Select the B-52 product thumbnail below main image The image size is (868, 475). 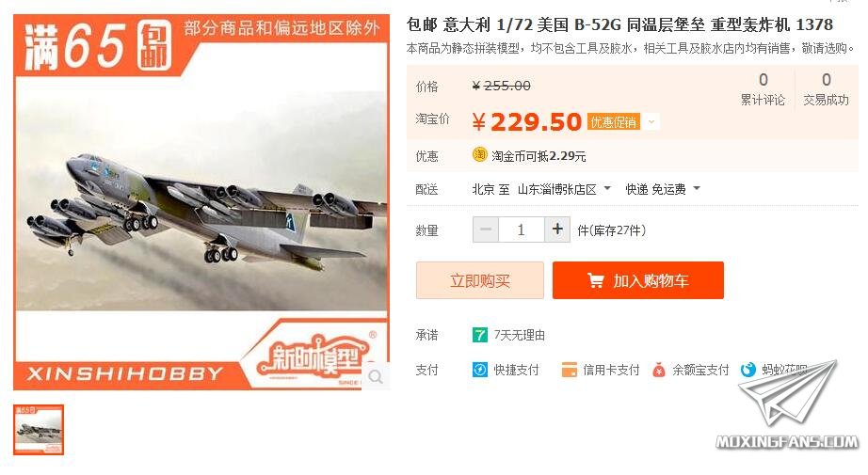tap(39, 430)
